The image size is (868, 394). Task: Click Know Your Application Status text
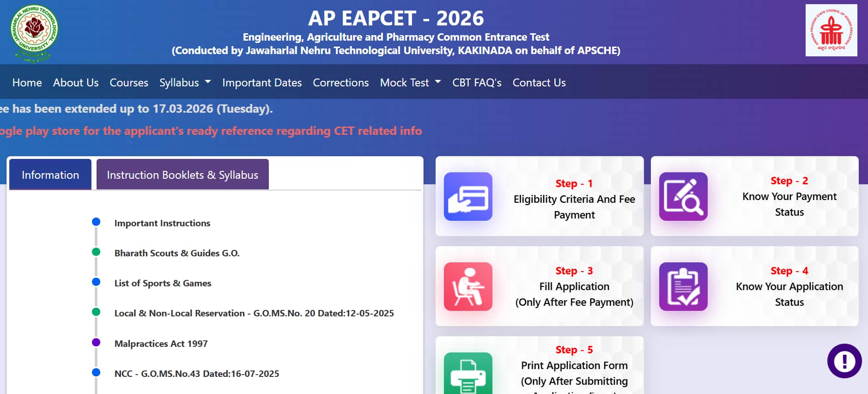tap(789, 294)
